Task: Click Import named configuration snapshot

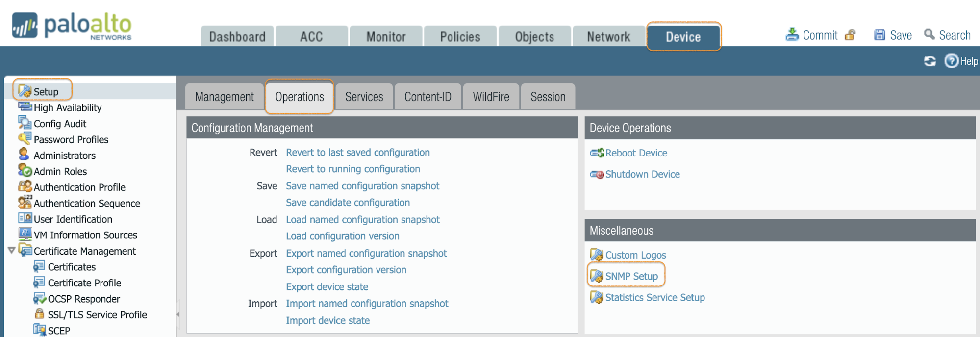Action: point(367,303)
